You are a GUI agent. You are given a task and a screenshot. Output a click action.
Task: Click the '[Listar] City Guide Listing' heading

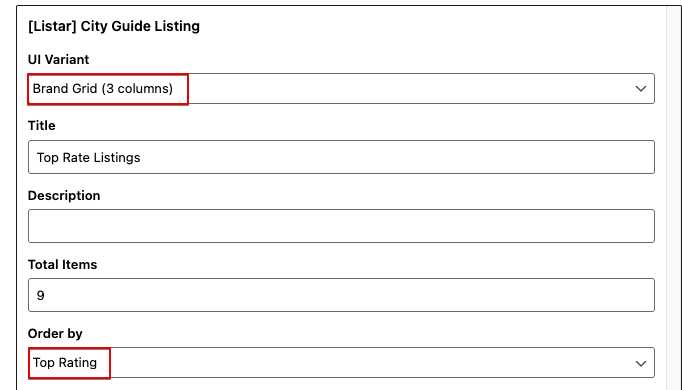tap(114, 26)
